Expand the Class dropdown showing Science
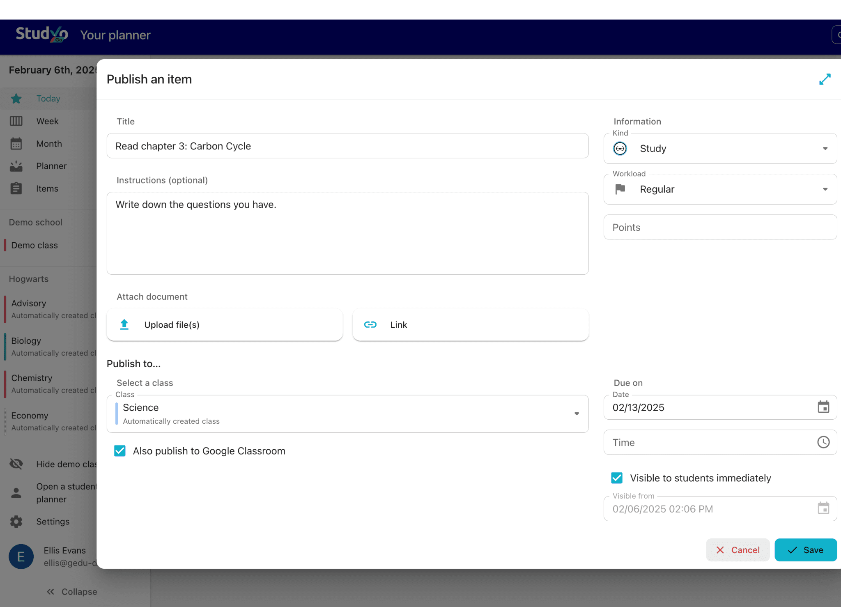The image size is (841, 616). pyautogui.click(x=347, y=414)
